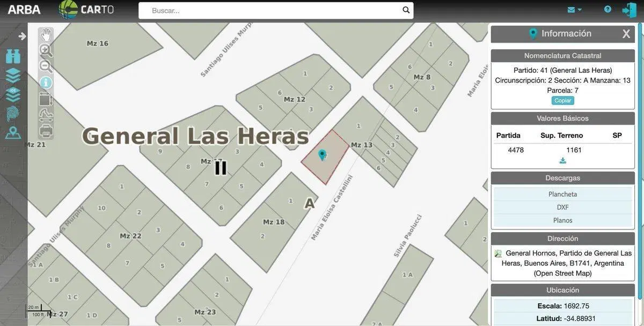
Task: Select the area measurement tool
Action: pyautogui.click(x=46, y=99)
